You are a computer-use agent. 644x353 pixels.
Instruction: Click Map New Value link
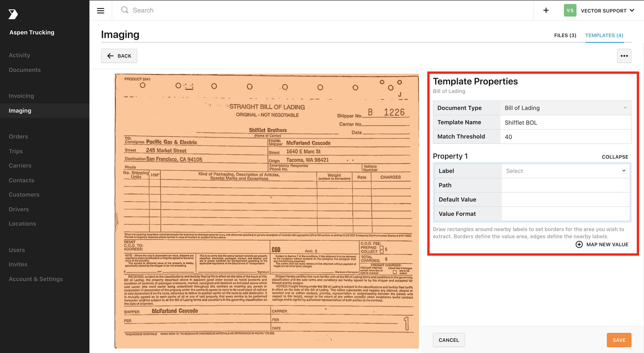click(607, 245)
